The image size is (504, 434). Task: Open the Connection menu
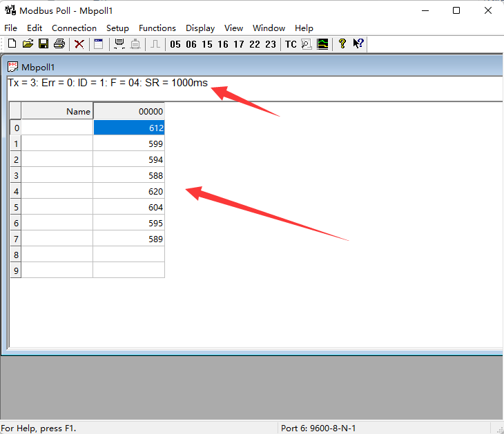(75, 28)
